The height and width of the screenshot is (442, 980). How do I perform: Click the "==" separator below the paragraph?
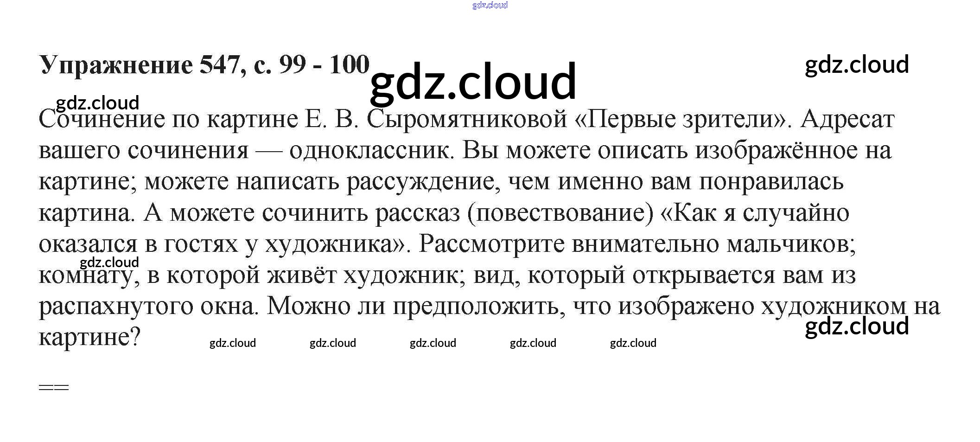(x=54, y=387)
